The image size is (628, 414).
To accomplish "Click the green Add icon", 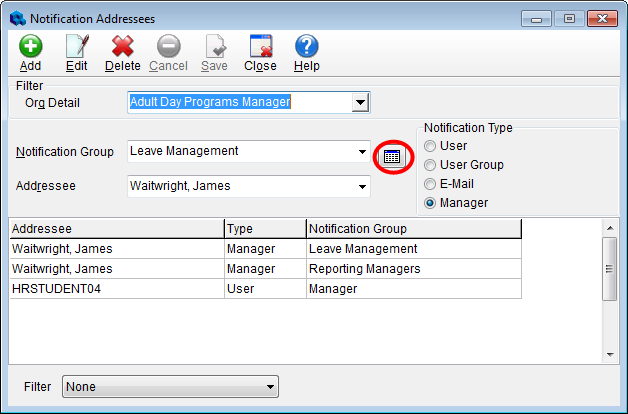I will point(30,47).
